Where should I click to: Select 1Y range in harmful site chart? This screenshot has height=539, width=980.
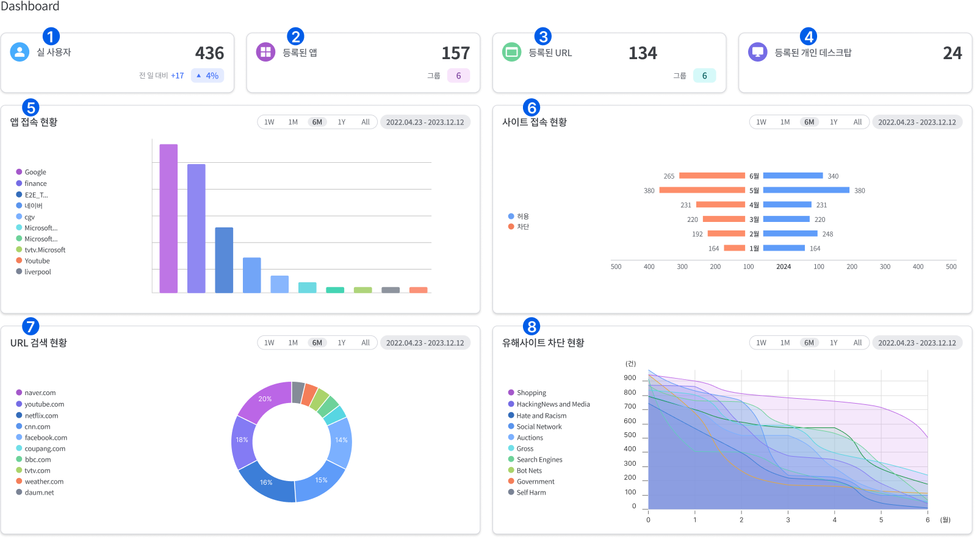(x=834, y=343)
